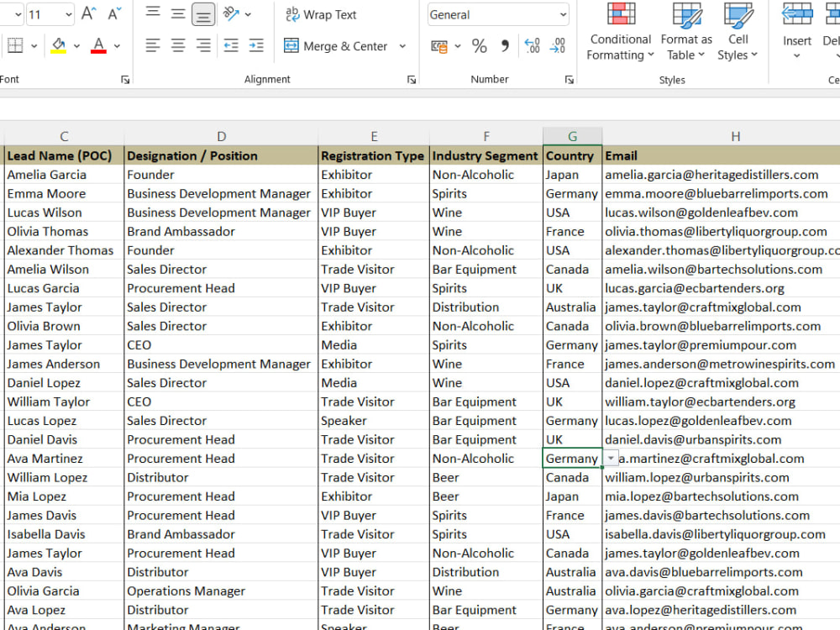Align cell text to the left
Viewport: 840px width, 630px height.
pos(153,45)
